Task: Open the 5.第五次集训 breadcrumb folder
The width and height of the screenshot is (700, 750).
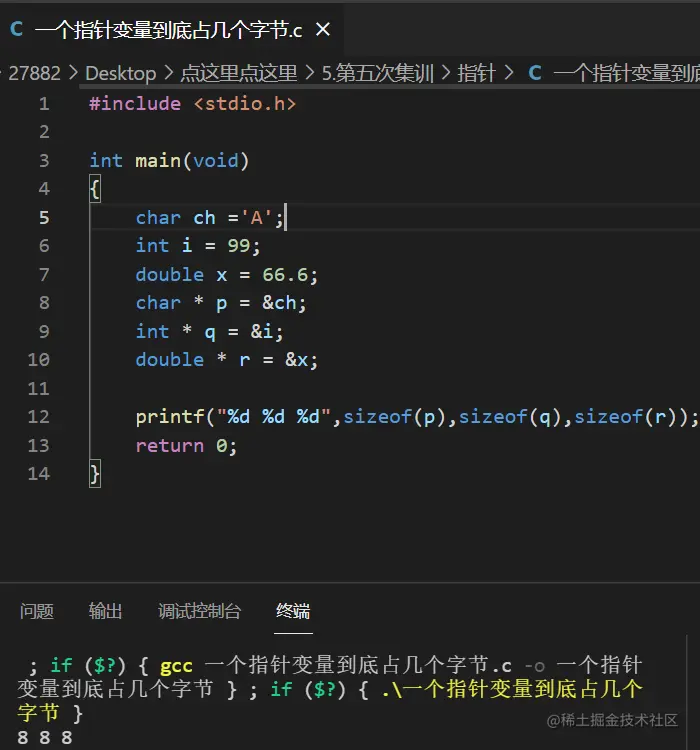Action: 378,74
